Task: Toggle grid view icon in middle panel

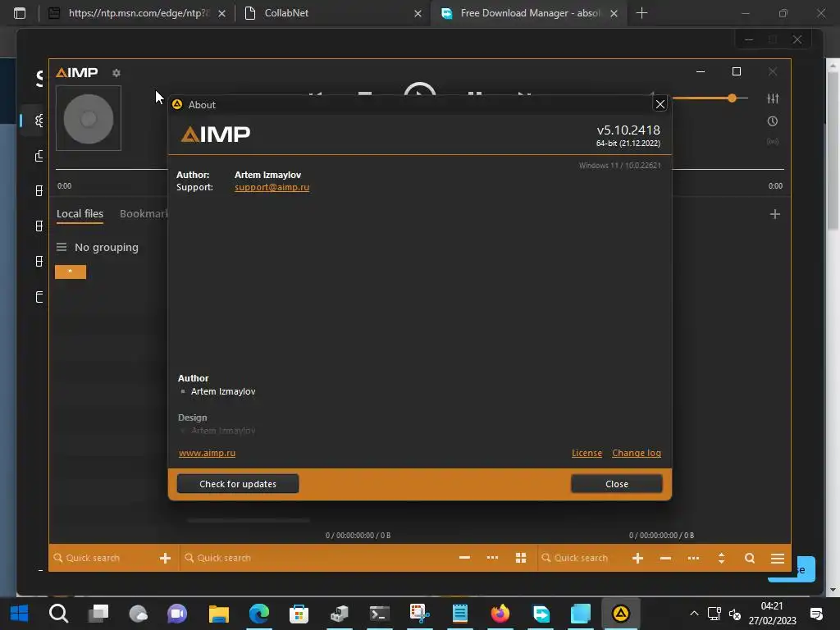Action: tap(521, 558)
